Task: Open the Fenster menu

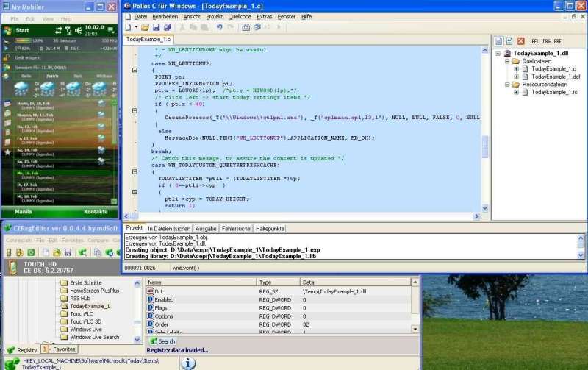Action: [287, 16]
